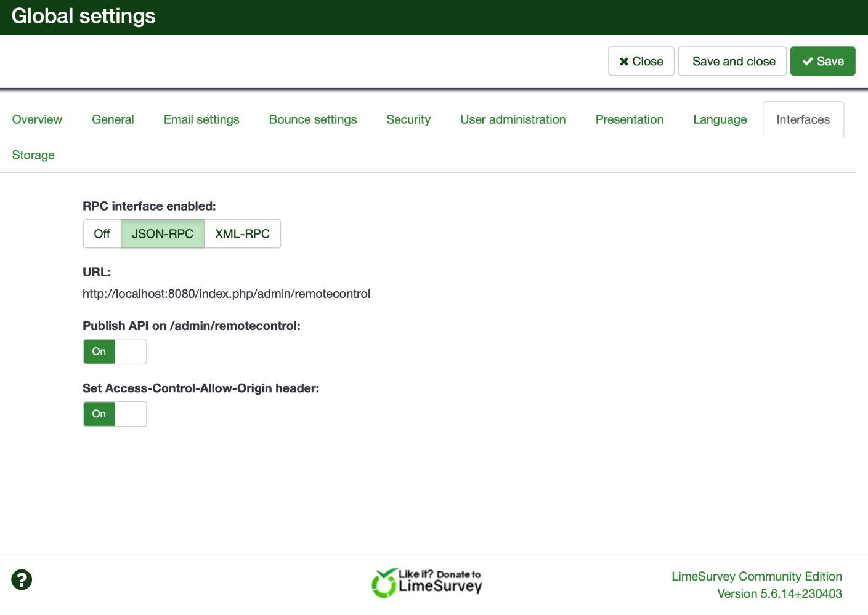The width and height of the screenshot is (868, 615).
Task: Select the Language tab
Action: (720, 119)
